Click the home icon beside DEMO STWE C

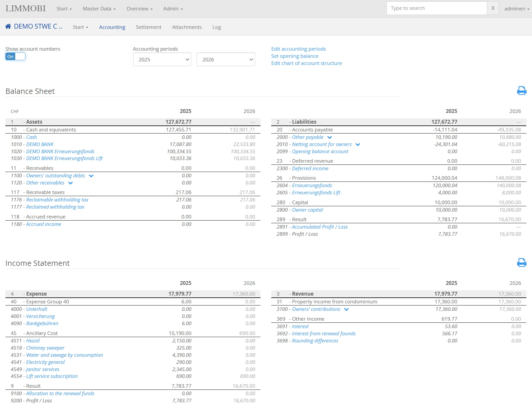click(x=8, y=27)
